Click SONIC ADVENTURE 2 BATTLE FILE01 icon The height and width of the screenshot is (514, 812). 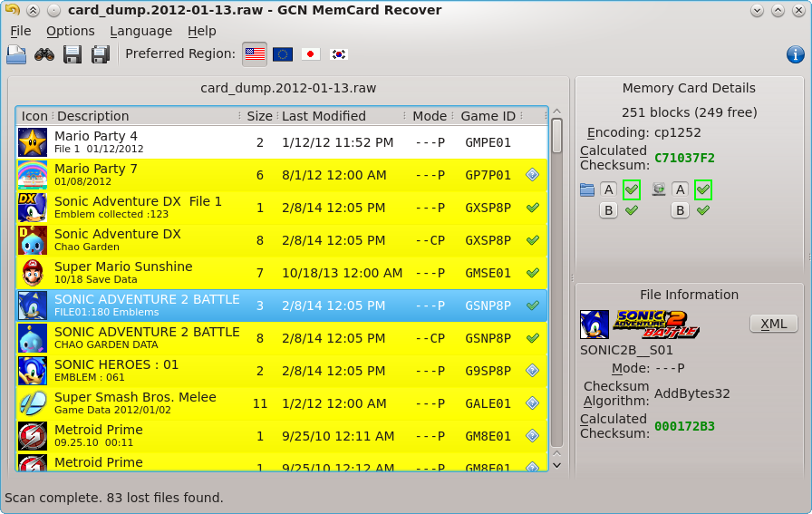click(33, 305)
